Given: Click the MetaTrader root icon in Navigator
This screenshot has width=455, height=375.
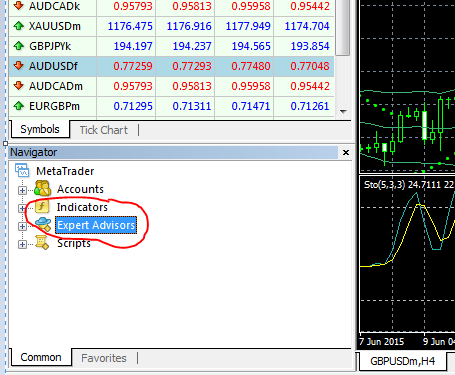Looking at the screenshot, I should (x=22, y=170).
